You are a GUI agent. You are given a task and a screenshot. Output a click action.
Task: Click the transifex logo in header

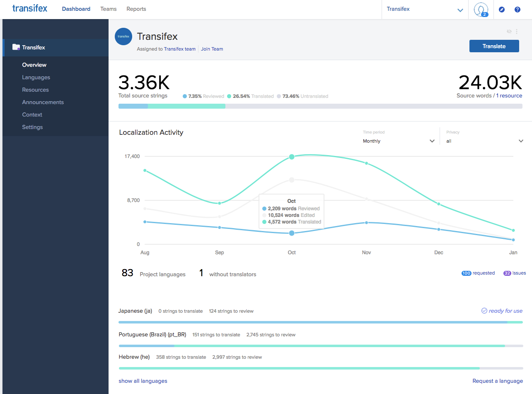click(x=30, y=9)
